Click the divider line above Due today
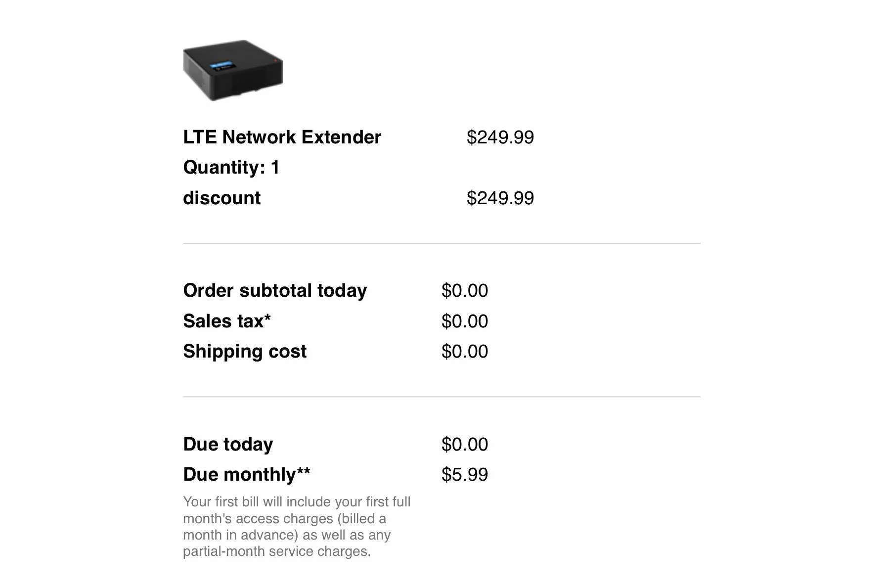This screenshot has height=588, width=883. [441, 397]
